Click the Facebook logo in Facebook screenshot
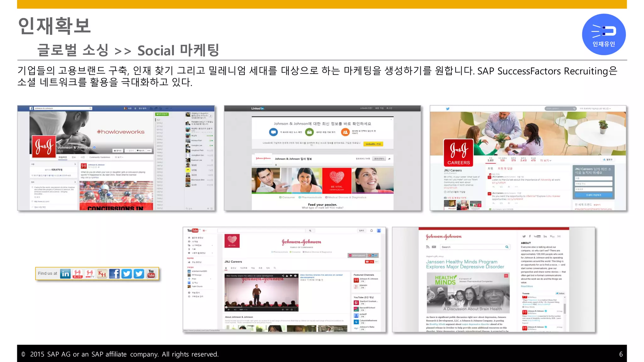The height and width of the screenshot is (362, 644). 31,108
